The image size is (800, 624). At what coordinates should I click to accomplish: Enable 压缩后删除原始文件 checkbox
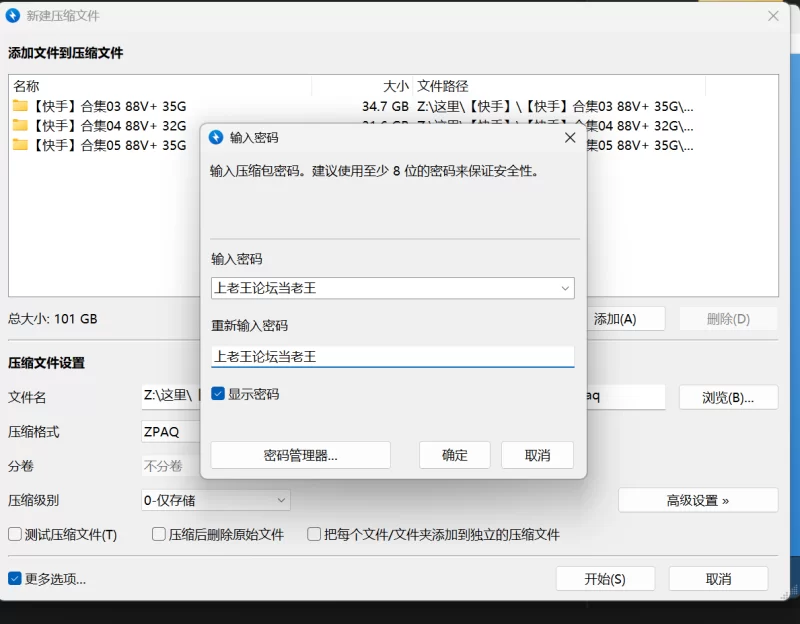159,534
